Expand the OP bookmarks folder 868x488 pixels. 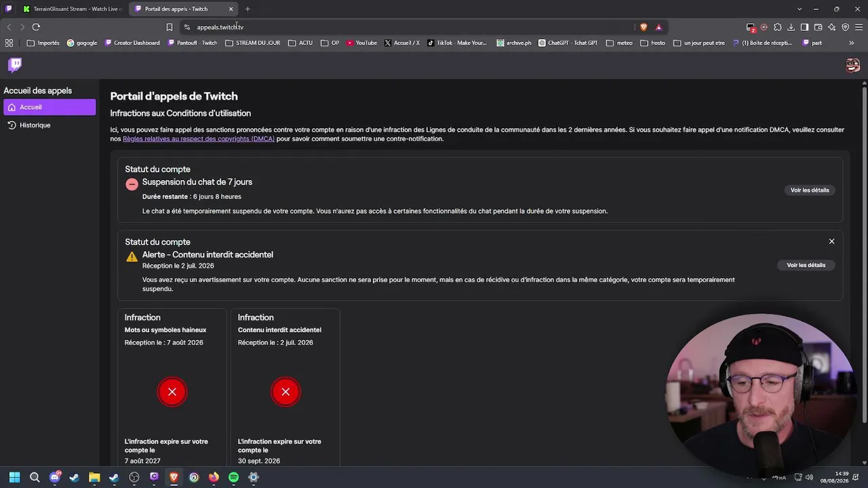tap(330, 43)
